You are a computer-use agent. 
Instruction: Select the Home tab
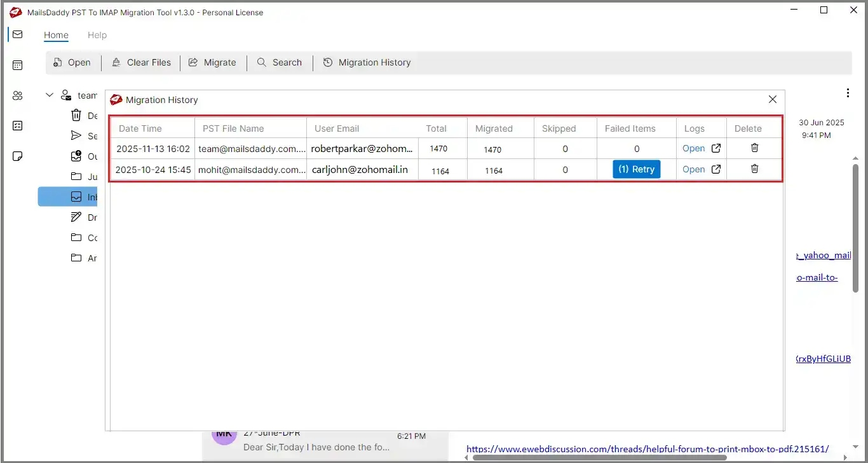tap(56, 35)
